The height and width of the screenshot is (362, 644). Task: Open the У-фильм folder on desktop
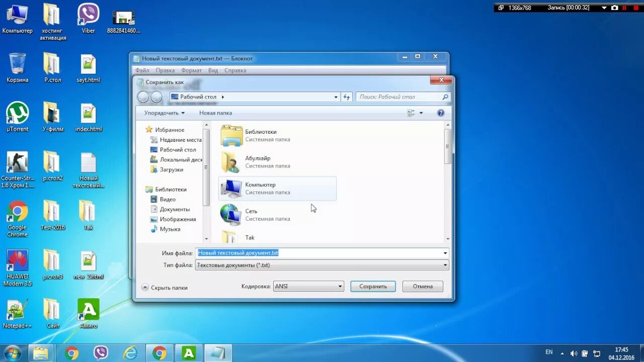[53, 117]
